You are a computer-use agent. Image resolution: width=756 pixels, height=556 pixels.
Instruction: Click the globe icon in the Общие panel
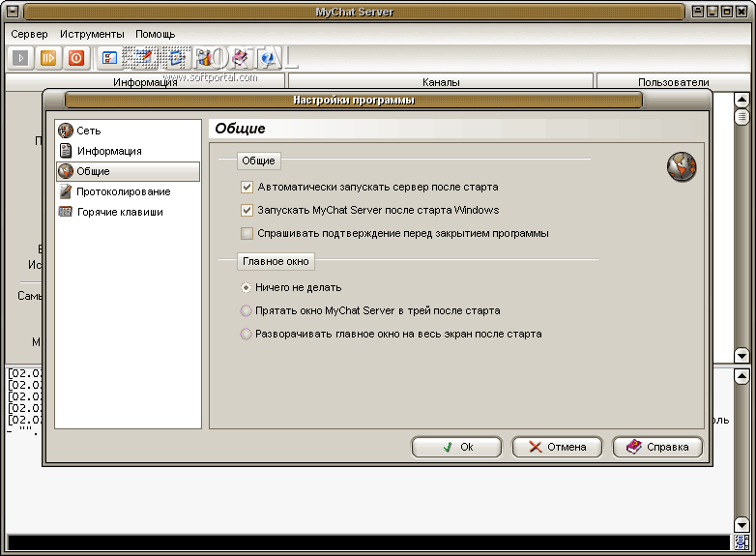[x=682, y=167]
